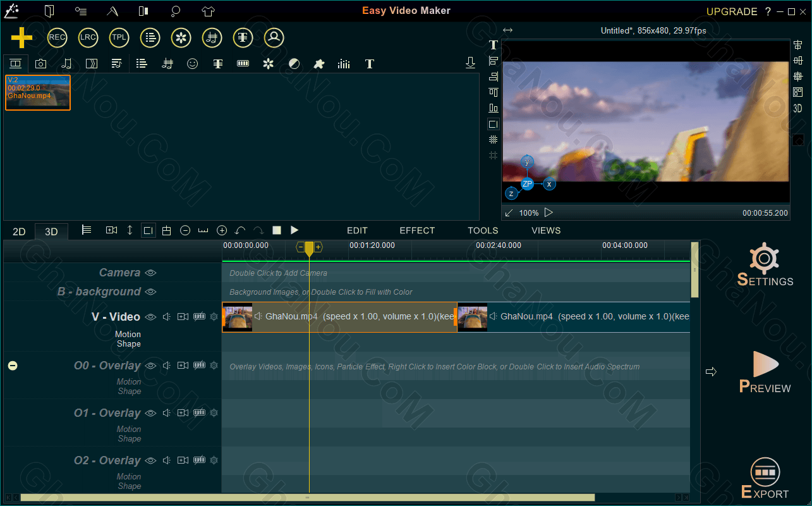Select the GhaNou.mp4 thumbnail in media bin
Image resolution: width=812 pixels, height=506 pixels.
click(38, 92)
